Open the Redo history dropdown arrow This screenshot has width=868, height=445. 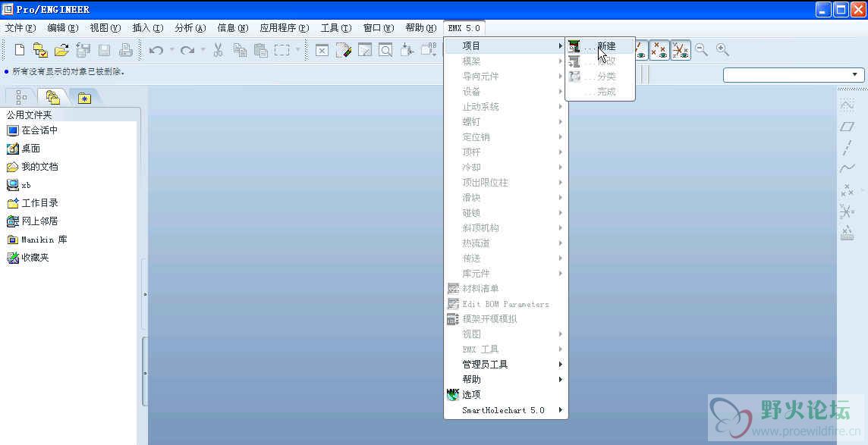tap(203, 50)
